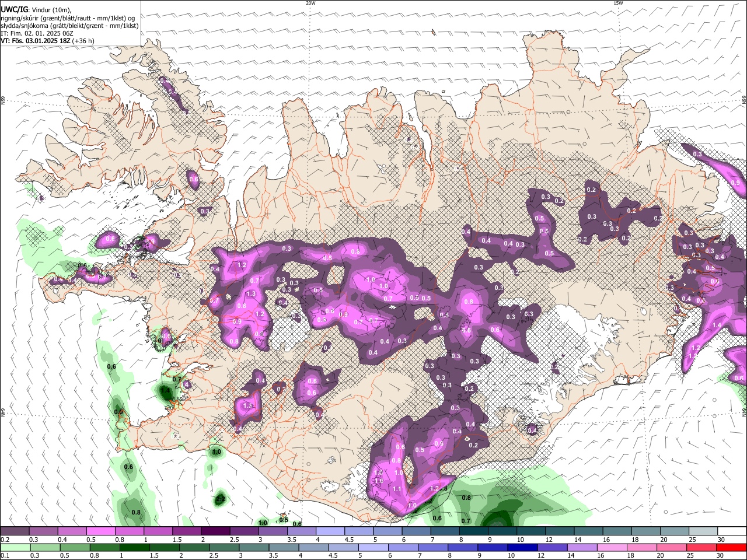Click the '20W' longitude label
Image resolution: width=747 pixels, height=560 pixels.
[x=310, y=3]
